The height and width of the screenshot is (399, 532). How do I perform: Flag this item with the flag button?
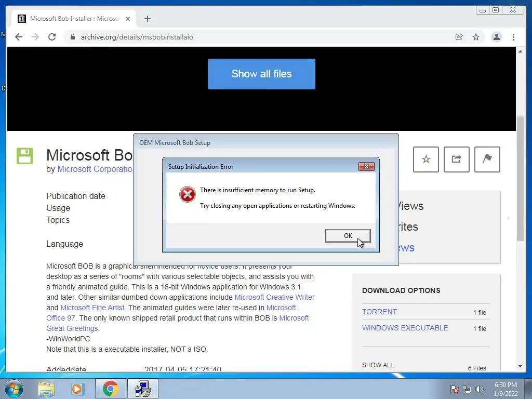(x=487, y=159)
